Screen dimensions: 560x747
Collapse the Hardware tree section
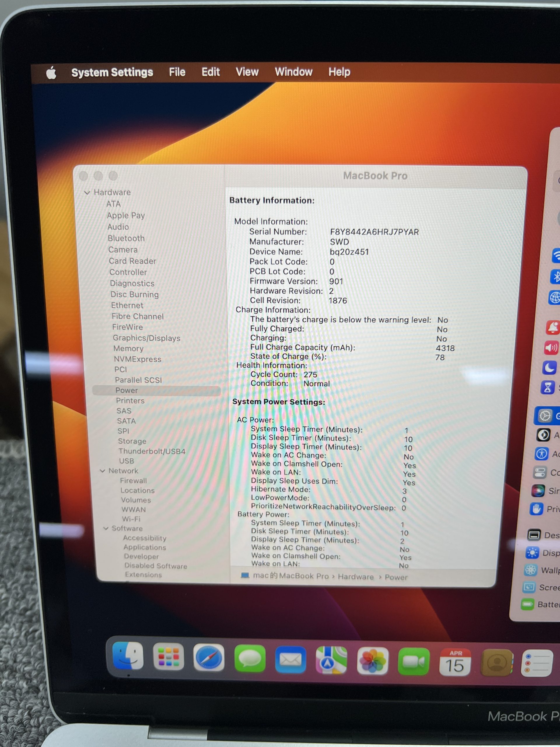click(x=87, y=193)
